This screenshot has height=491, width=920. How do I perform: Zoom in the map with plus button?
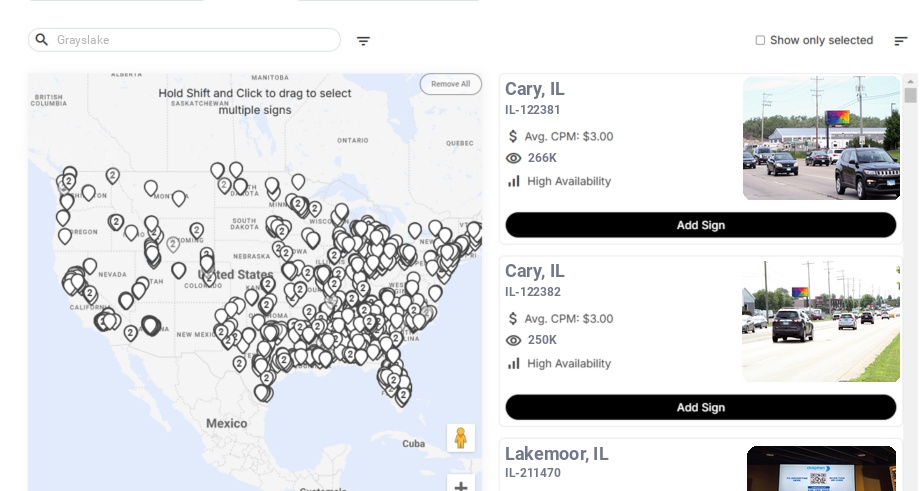click(461, 485)
